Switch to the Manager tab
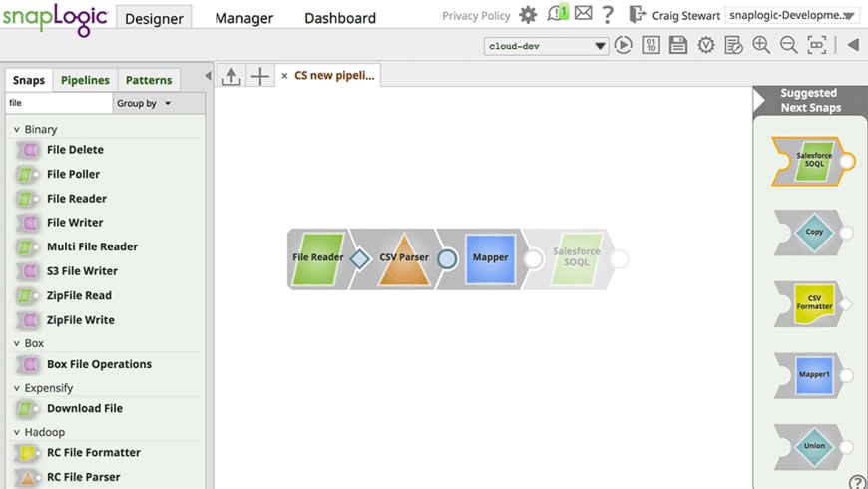The height and width of the screenshot is (489, 868). click(244, 18)
